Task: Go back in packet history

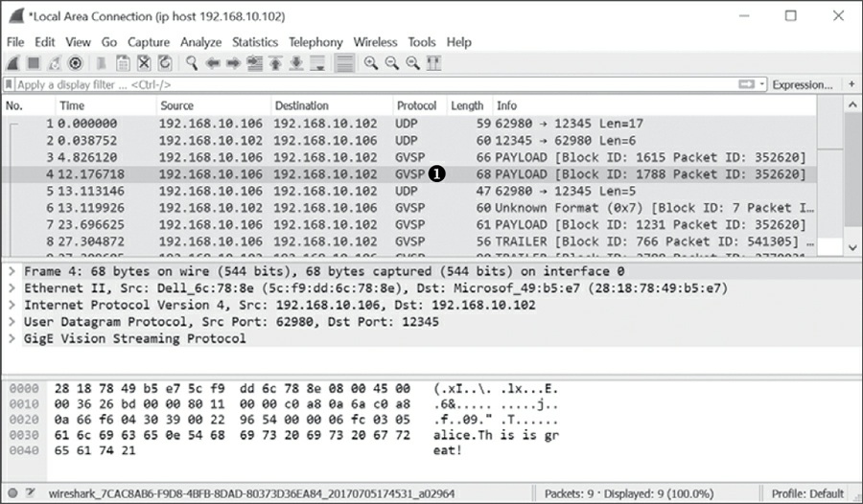Action: click(213, 63)
